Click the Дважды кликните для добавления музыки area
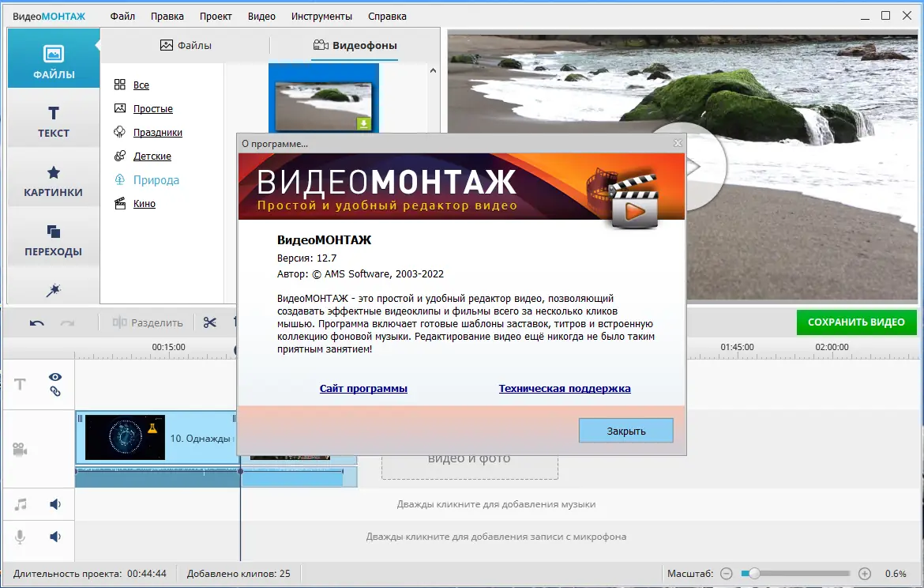Viewport: 924px width, 588px height. (496, 504)
